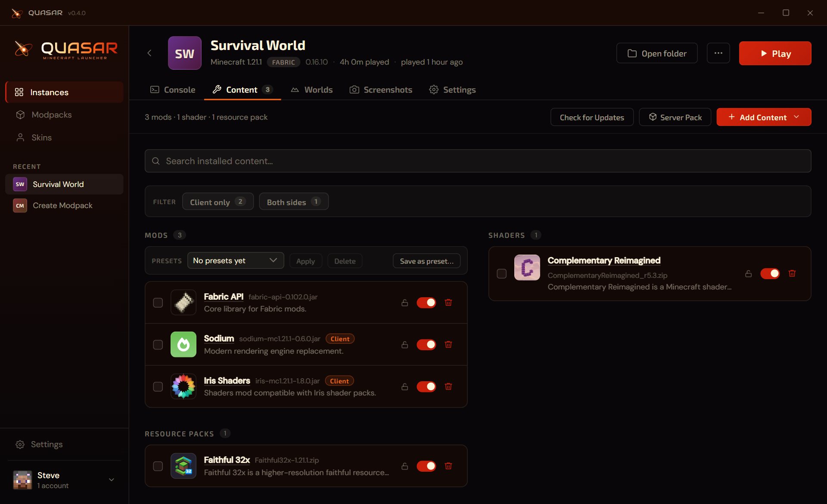Click the lock icon for Fabric API

(405, 303)
